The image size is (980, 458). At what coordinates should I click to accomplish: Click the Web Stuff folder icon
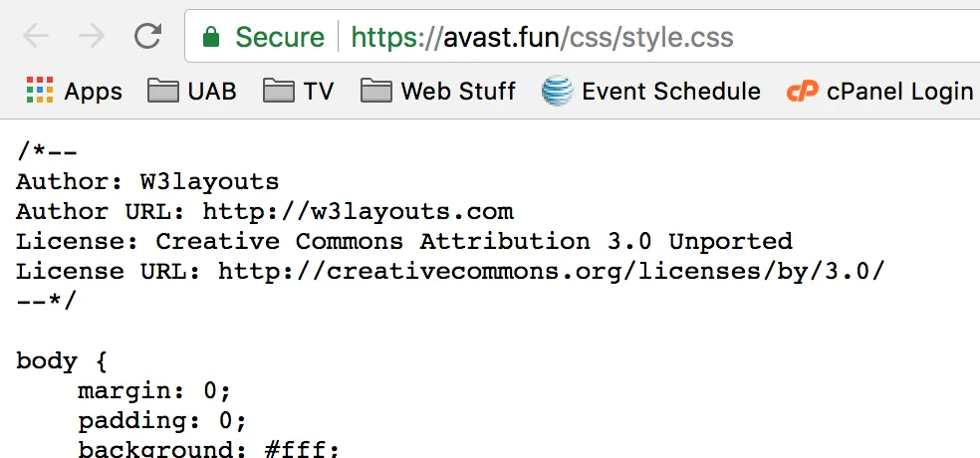click(x=376, y=91)
